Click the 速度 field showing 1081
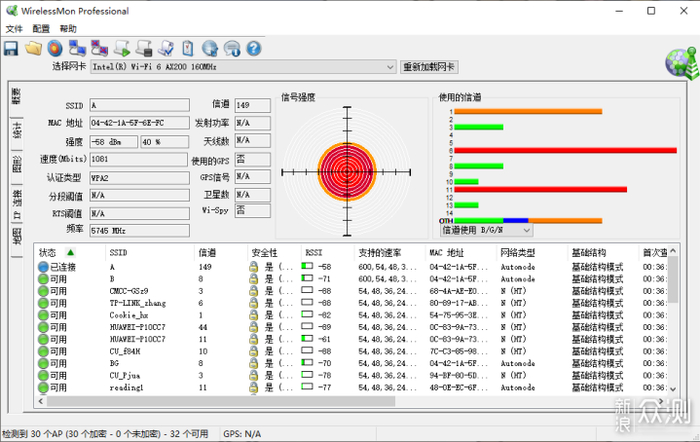 139,159
